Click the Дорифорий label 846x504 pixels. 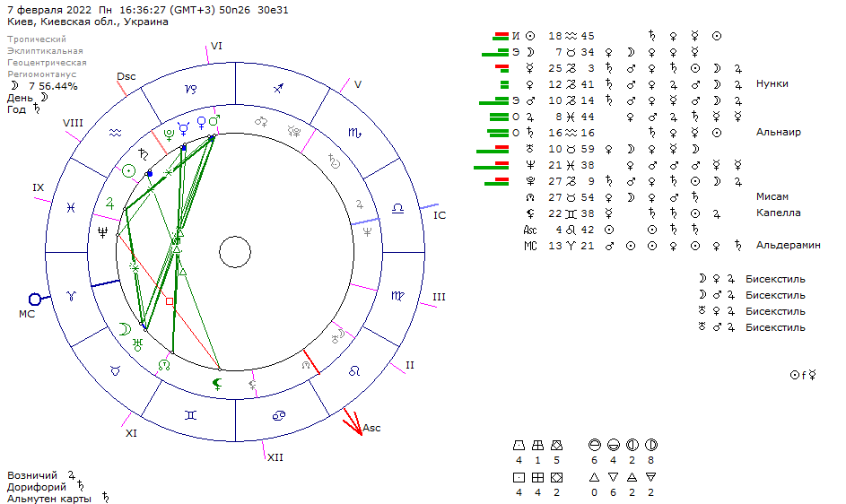point(37,487)
